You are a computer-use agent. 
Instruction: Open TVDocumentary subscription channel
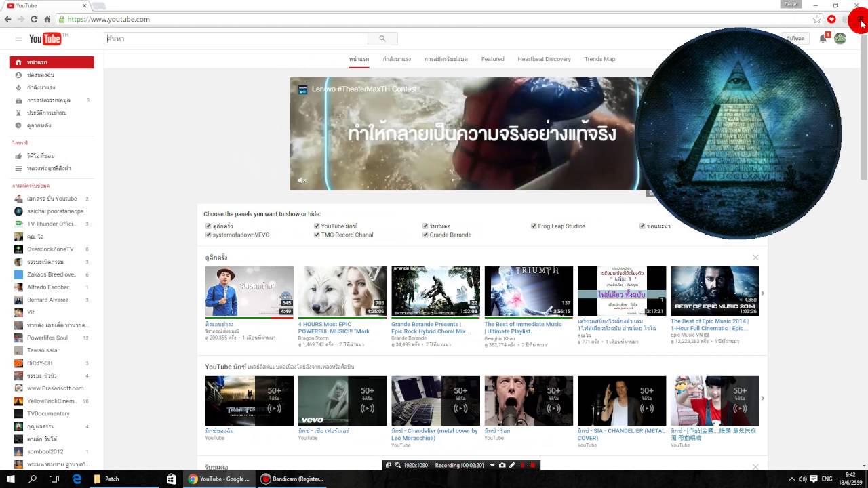coord(52,413)
